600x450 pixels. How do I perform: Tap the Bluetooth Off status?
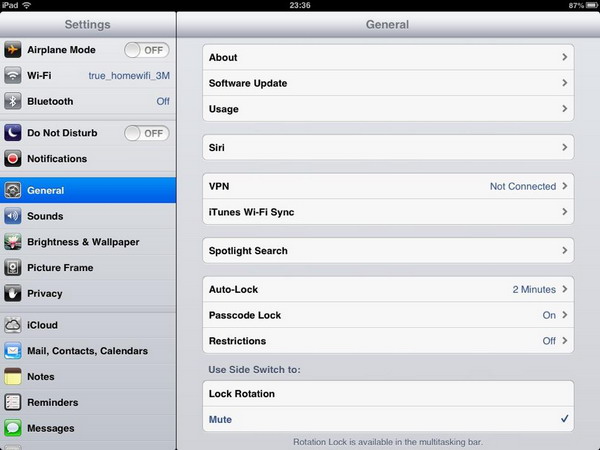(163, 101)
